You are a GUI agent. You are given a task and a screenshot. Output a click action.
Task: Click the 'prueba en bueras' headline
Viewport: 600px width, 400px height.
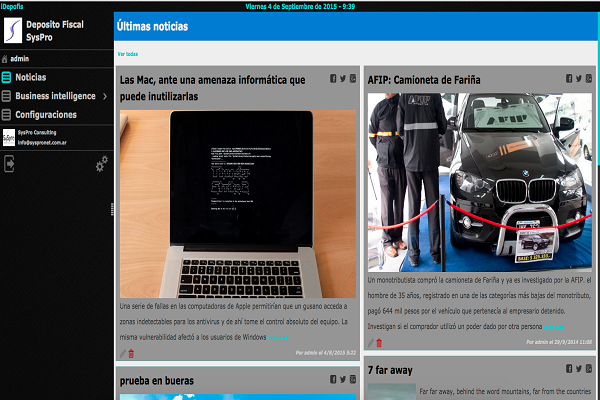coord(157,381)
